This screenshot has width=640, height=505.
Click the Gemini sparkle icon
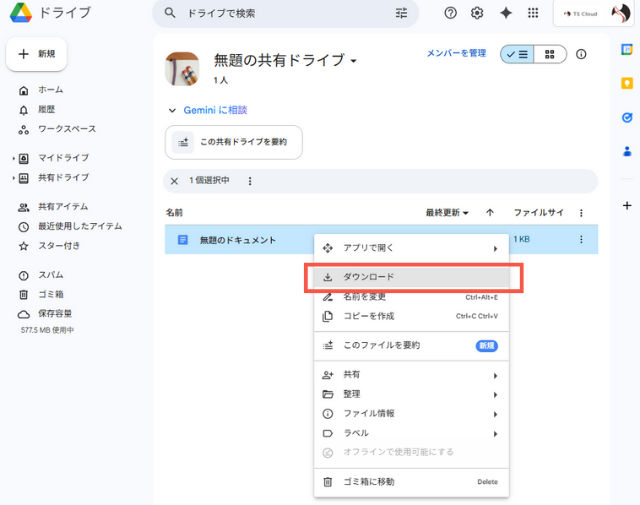click(506, 13)
